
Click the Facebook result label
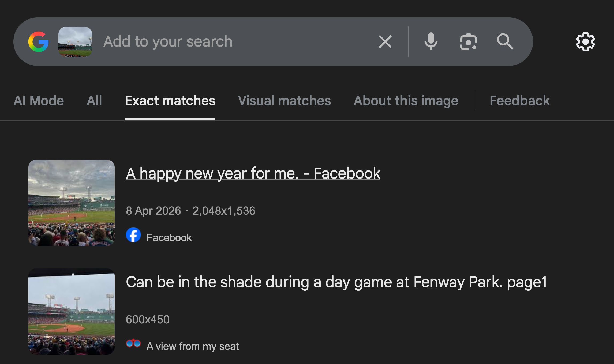click(169, 237)
